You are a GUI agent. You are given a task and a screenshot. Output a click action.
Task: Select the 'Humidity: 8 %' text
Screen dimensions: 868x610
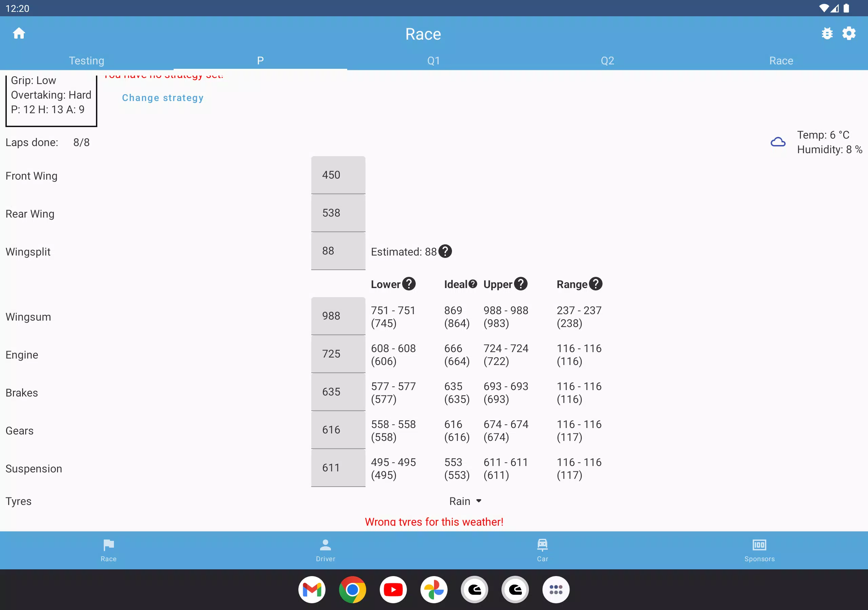[x=829, y=150]
